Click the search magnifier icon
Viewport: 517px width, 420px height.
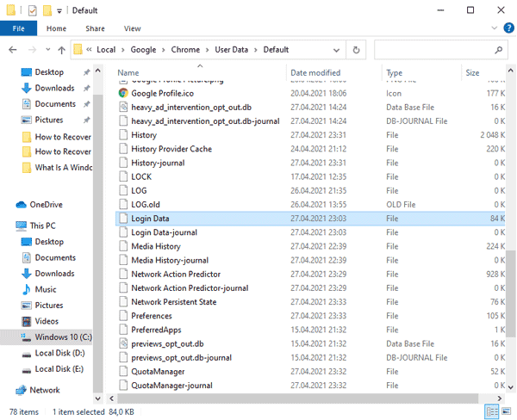point(499,50)
